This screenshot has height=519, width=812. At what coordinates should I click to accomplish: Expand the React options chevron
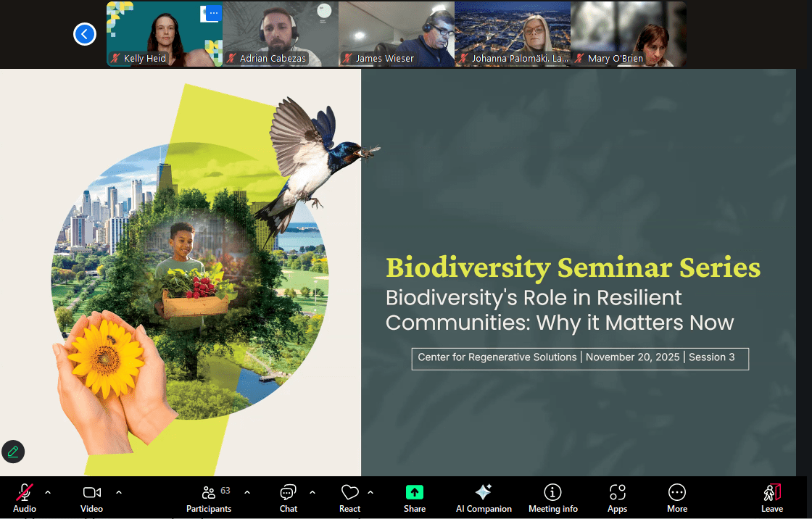(x=370, y=491)
